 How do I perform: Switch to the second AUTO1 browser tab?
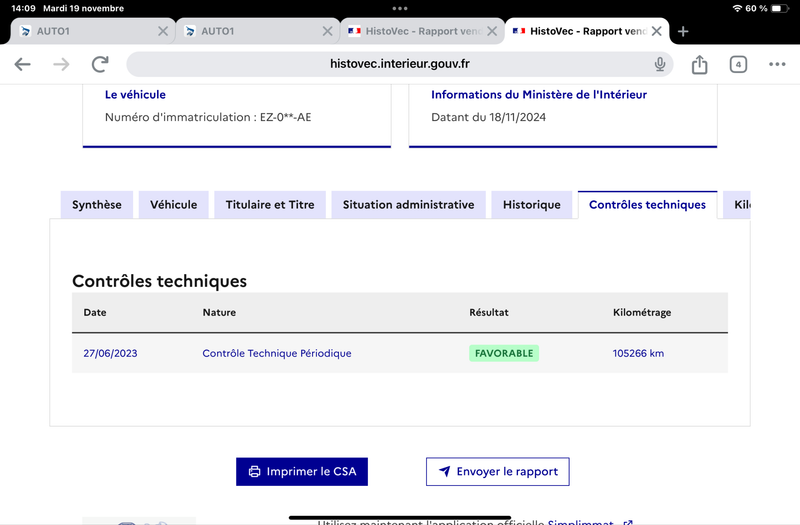pyautogui.click(x=258, y=32)
